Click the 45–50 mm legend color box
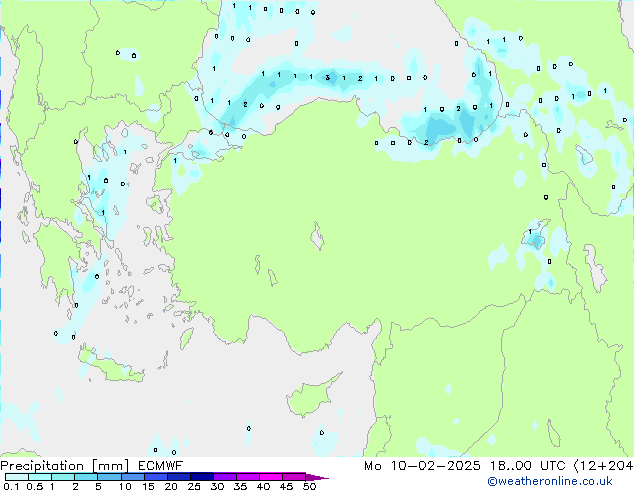634x490 pixels. click(x=294, y=477)
